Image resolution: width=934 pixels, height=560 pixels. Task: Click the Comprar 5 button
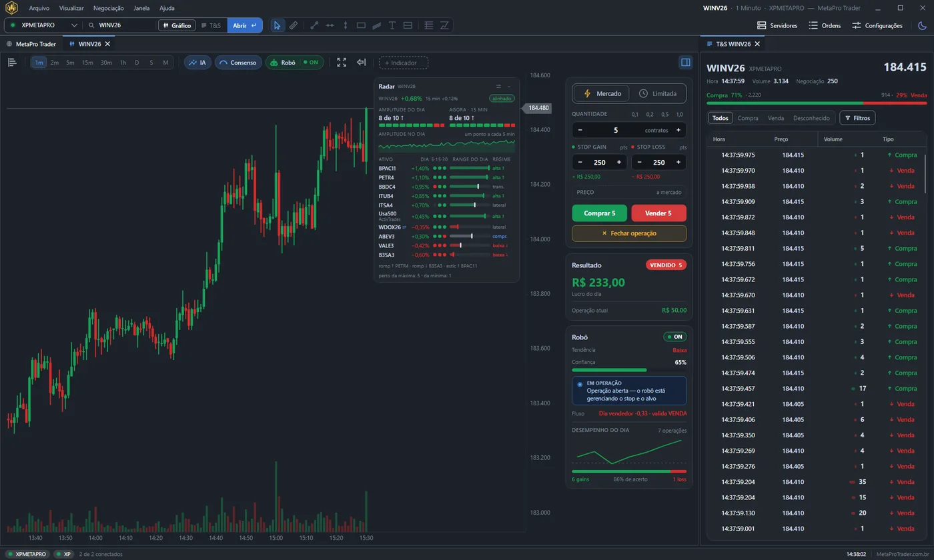click(600, 213)
